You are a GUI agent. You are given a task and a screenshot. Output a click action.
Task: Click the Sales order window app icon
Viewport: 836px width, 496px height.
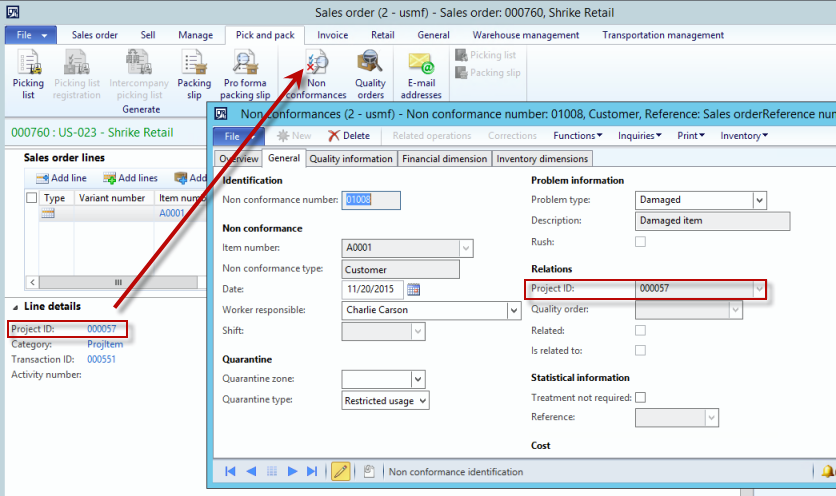pyautogui.click(x=13, y=12)
